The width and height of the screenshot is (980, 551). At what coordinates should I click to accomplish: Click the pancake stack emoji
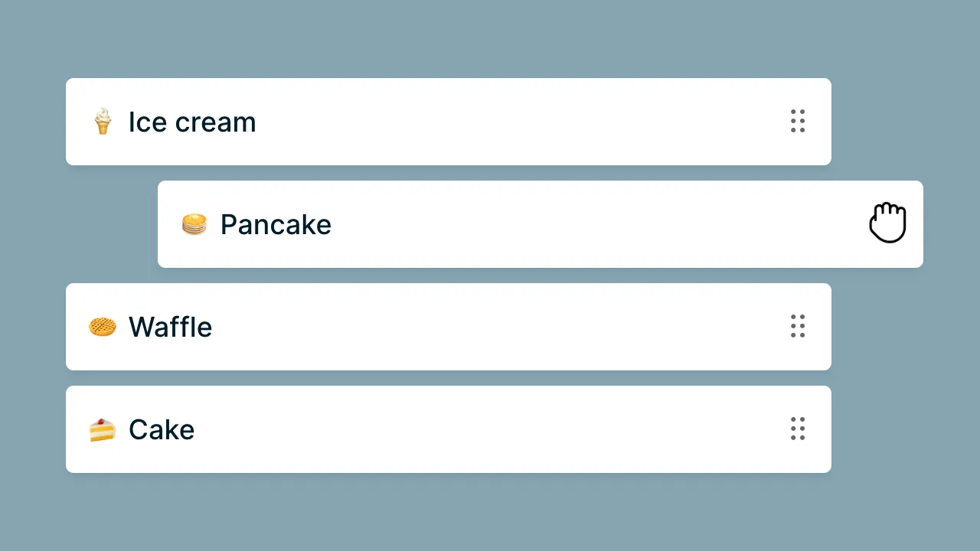point(194,224)
